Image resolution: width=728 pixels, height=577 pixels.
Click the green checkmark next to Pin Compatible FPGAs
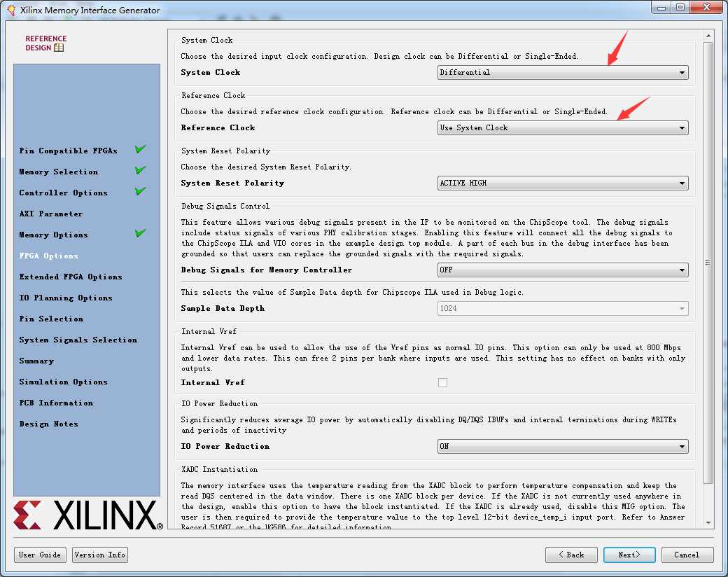click(x=141, y=149)
